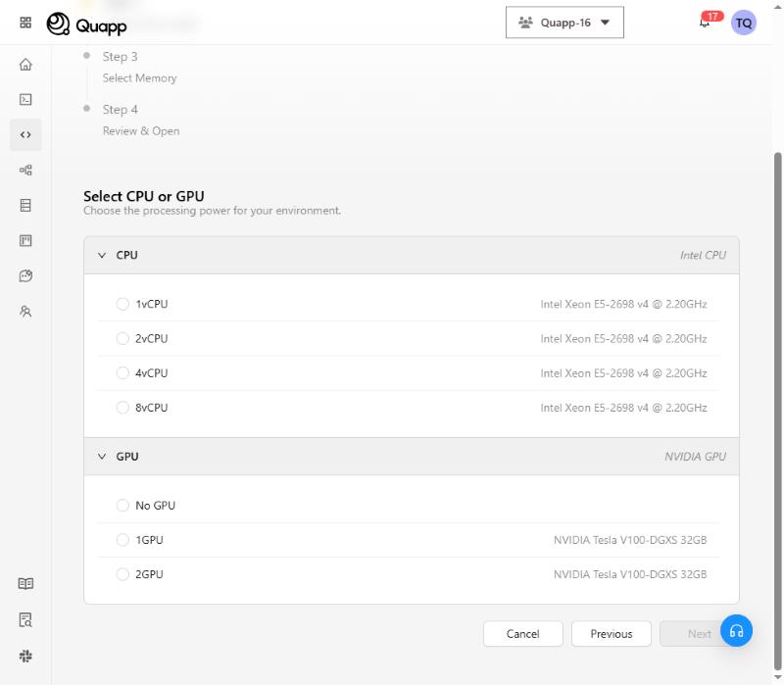The width and height of the screenshot is (784, 685).
Task: Choose the 2GPU radio option
Action: click(122, 574)
